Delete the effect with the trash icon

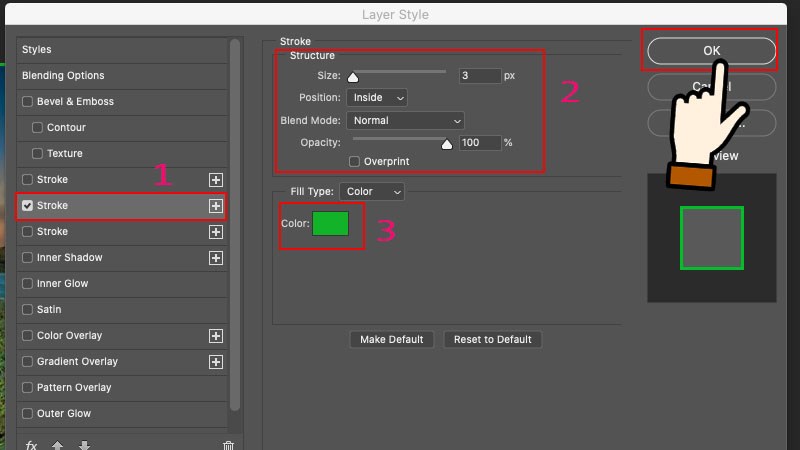pyautogui.click(x=228, y=445)
